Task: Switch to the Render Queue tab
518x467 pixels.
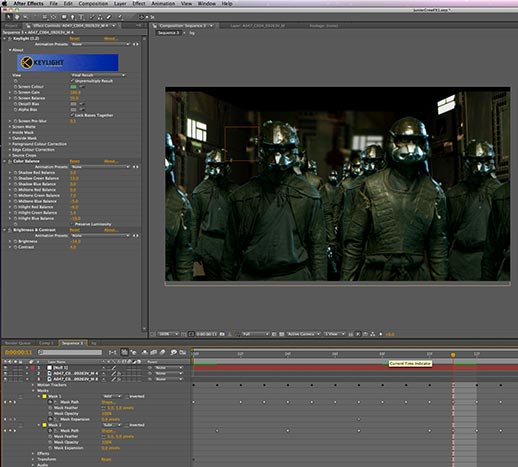Action: point(18,343)
